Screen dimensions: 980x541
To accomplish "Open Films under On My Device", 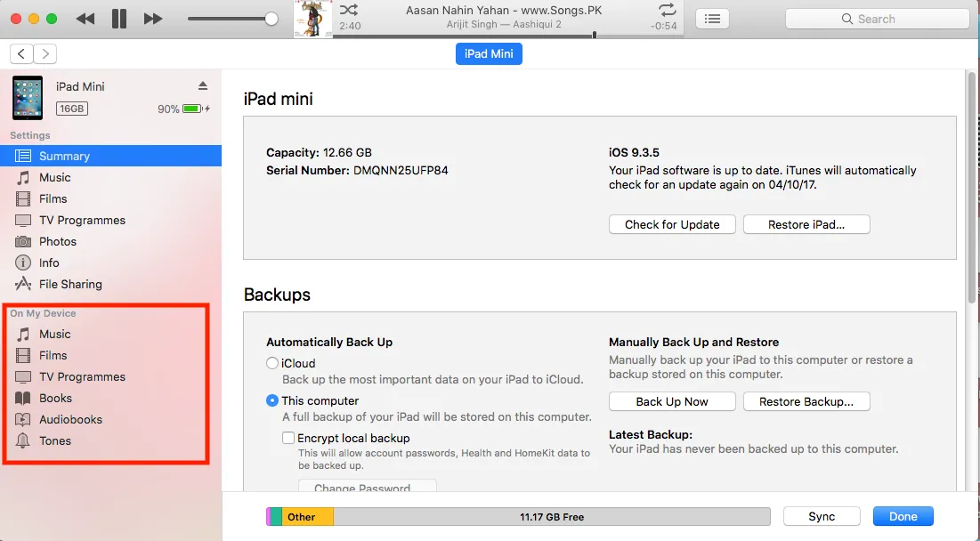I will click(110, 355).
